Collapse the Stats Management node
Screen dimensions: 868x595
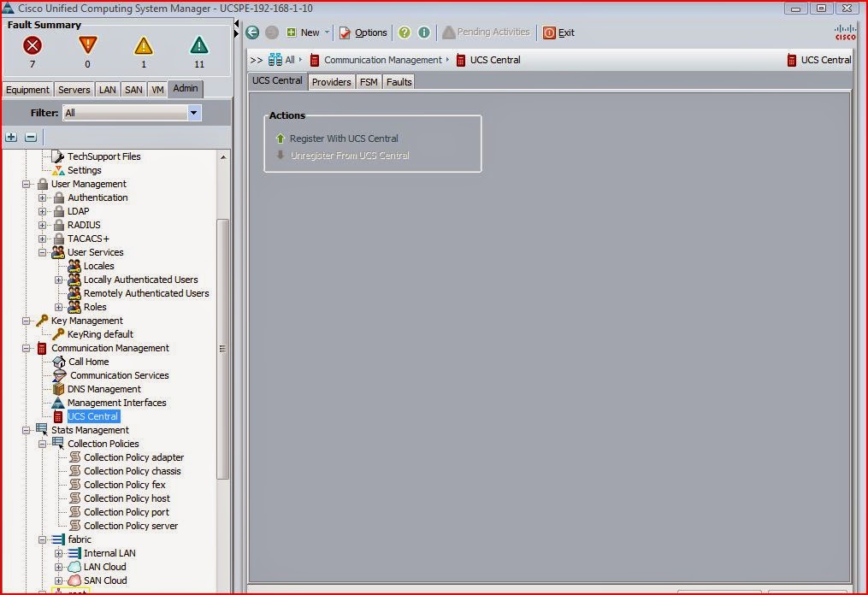(x=26, y=430)
